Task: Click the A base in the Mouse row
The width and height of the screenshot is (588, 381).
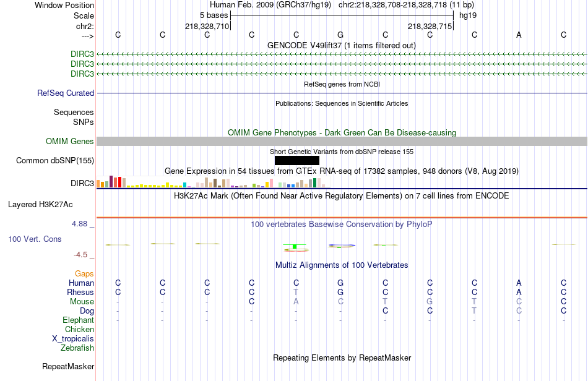Action: coord(296,302)
